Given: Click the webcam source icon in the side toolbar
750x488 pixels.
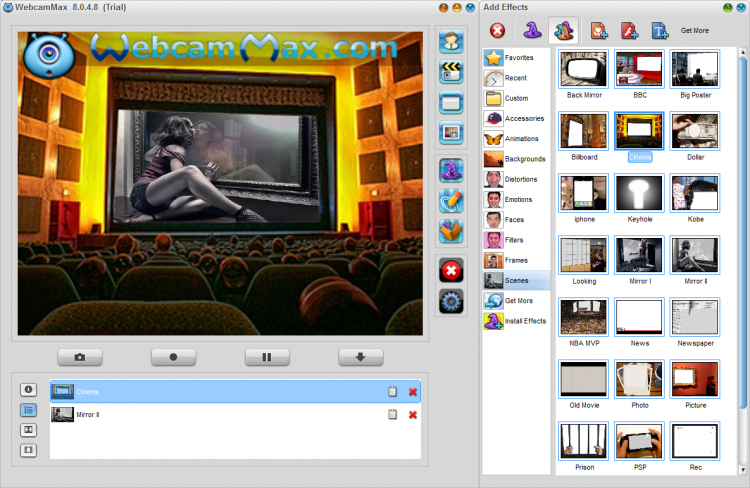Looking at the screenshot, I should coord(451,41).
